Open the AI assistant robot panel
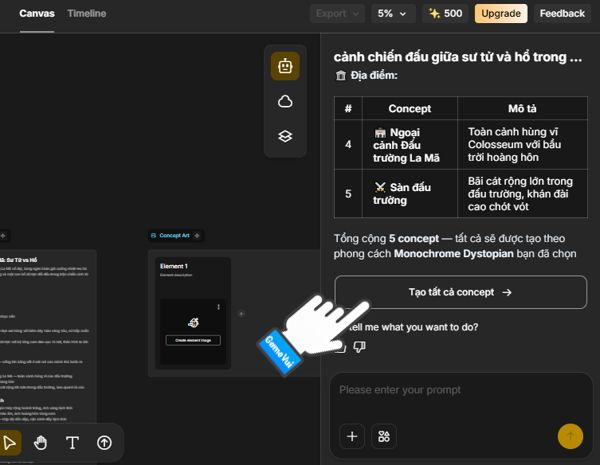 [x=285, y=66]
